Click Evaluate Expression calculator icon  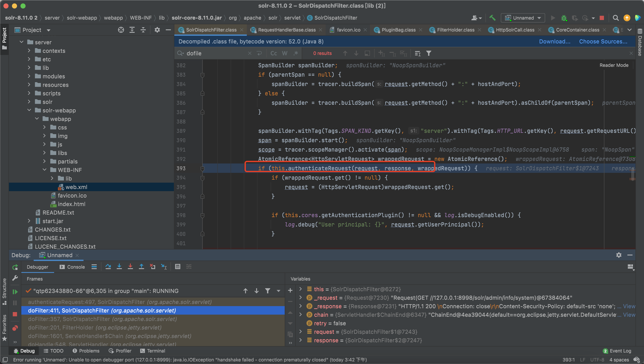(178, 267)
